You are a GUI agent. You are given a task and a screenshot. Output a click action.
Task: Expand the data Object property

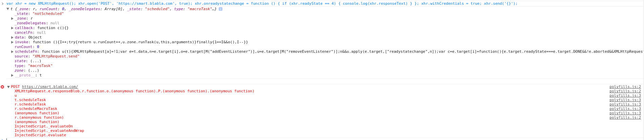13,38
